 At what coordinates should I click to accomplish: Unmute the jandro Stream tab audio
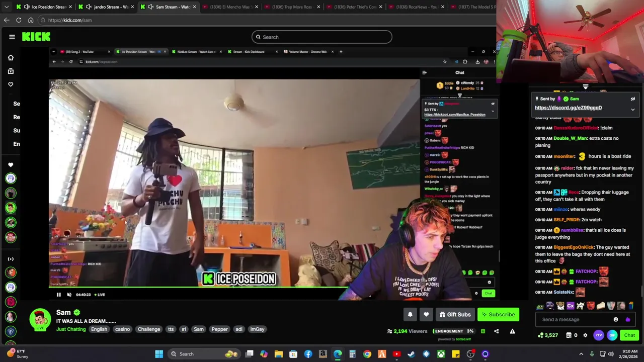89,7
